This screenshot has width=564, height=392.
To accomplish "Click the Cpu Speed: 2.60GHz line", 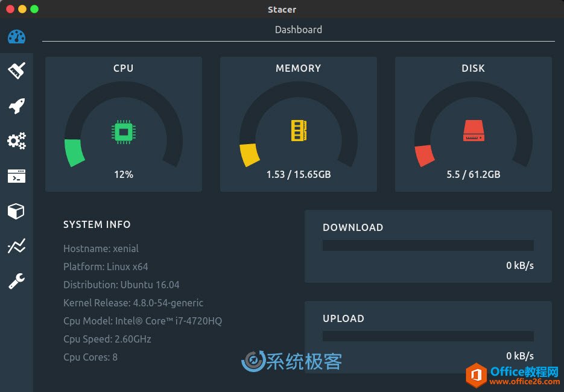I will pos(107,339).
